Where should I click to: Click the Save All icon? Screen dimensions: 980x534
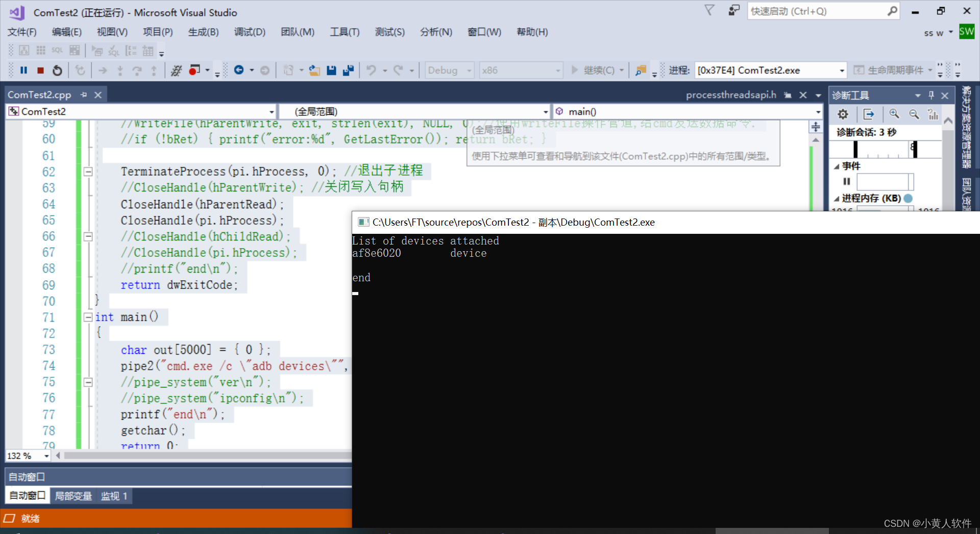[348, 70]
